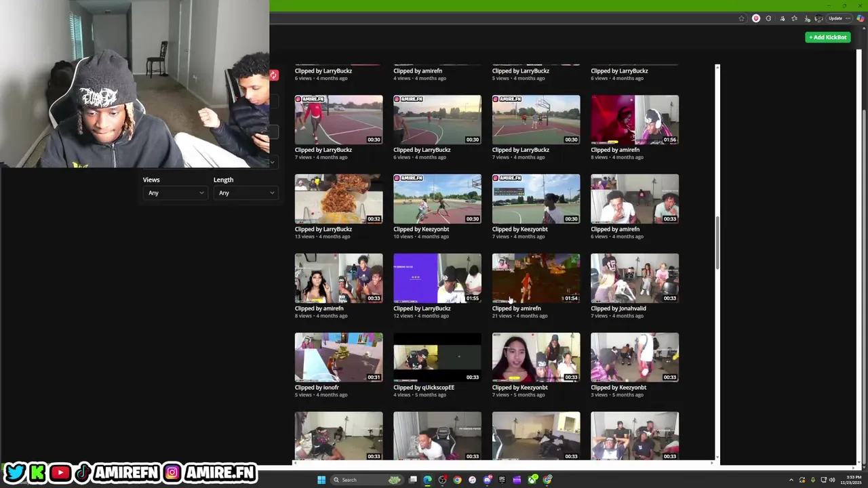Click '4 views • 5 months ago' text

(420, 395)
